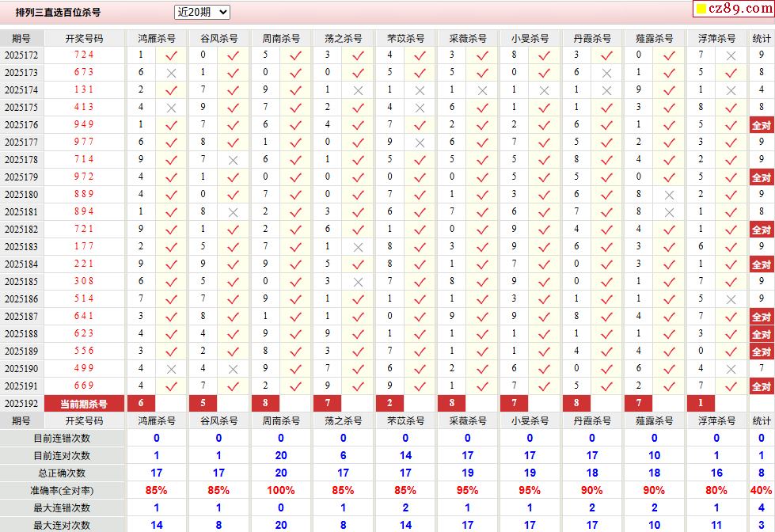
Task: Click the X mark for 薤露杀号 in row 2025180
Action: click(669, 196)
